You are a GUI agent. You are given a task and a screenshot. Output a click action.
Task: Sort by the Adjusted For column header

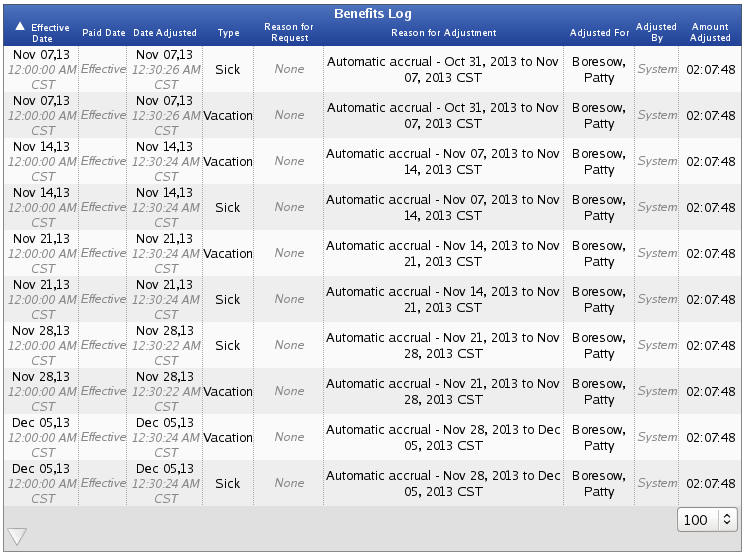coord(599,33)
